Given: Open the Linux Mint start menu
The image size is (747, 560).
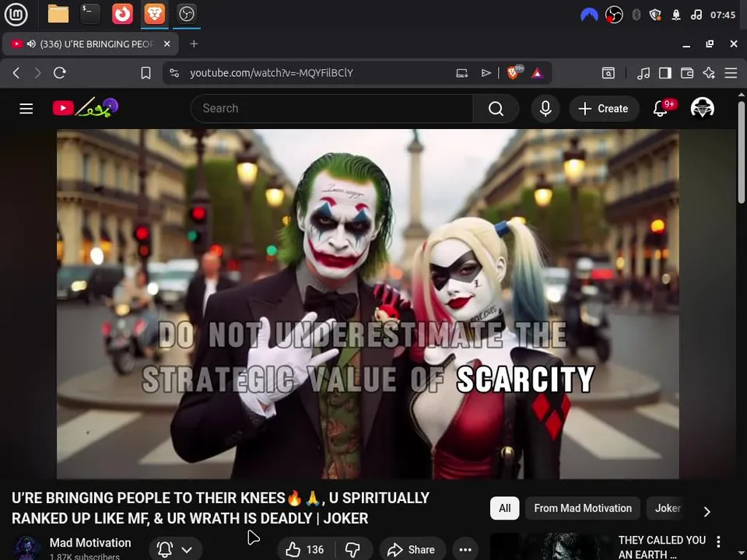Looking at the screenshot, I should click(16, 14).
